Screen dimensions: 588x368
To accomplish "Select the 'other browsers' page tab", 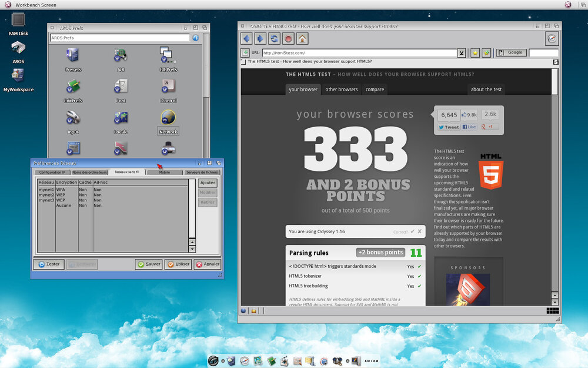I will tap(341, 89).
